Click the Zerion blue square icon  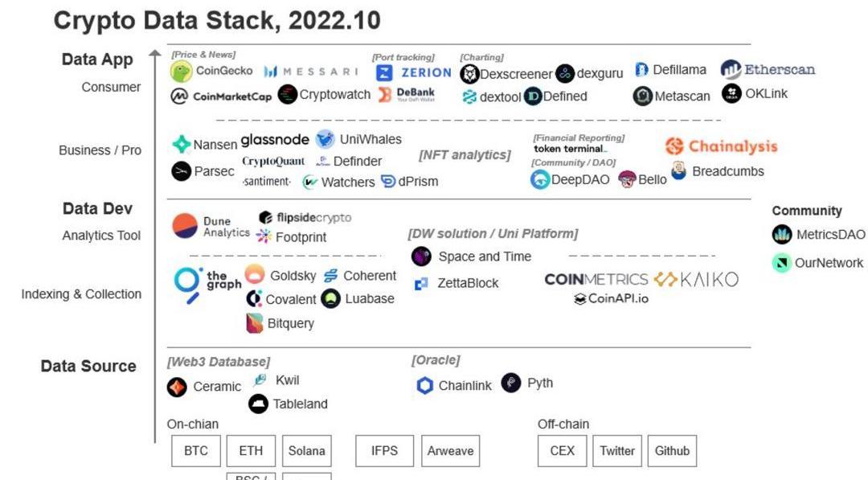point(385,72)
